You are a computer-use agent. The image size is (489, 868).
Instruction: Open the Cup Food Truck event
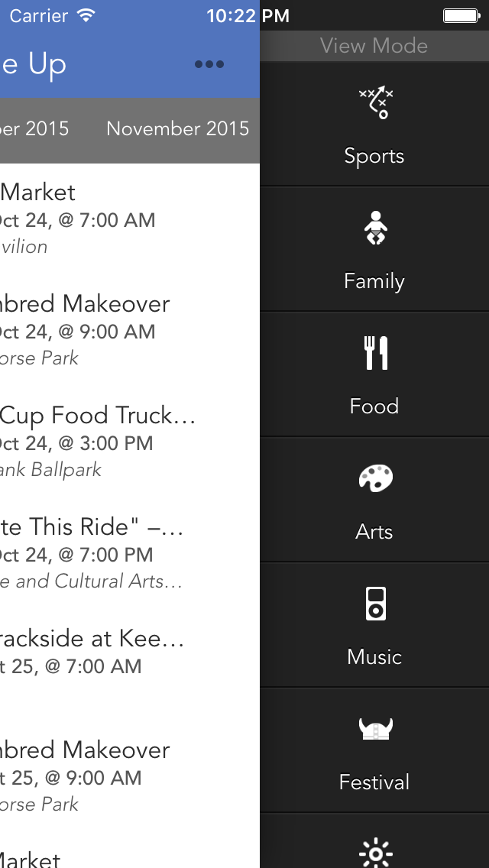click(x=130, y=442)
